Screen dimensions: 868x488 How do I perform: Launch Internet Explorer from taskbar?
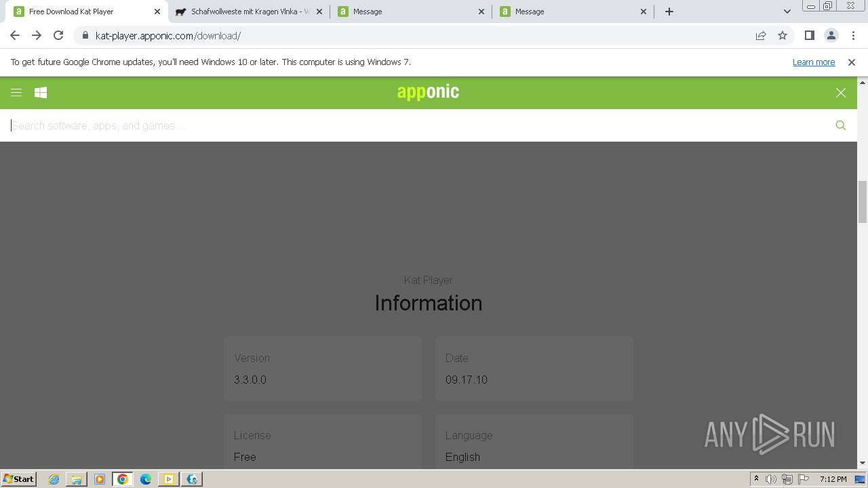point(54,479)
